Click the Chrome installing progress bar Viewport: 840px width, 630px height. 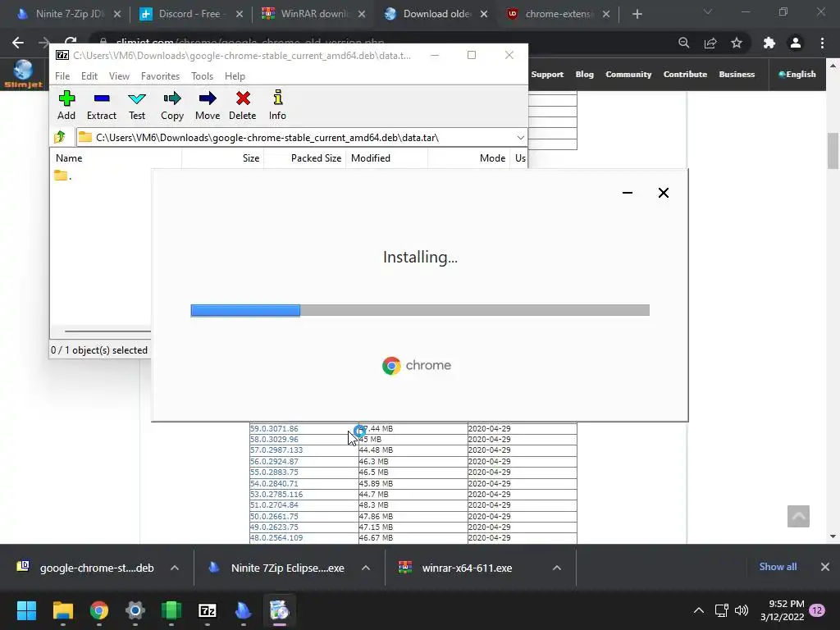point(420,310)
